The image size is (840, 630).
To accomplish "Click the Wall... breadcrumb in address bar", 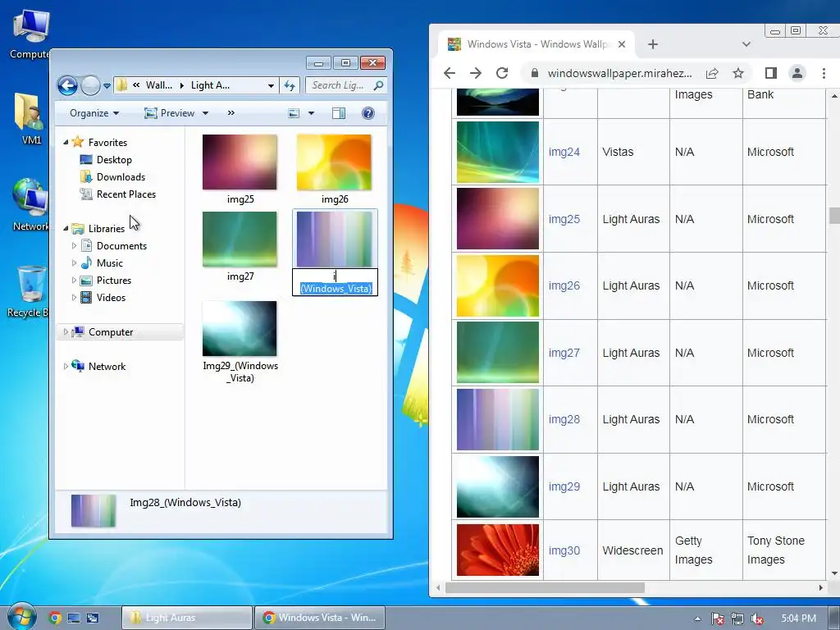I will pyautogui.click(x=159, y=85).
